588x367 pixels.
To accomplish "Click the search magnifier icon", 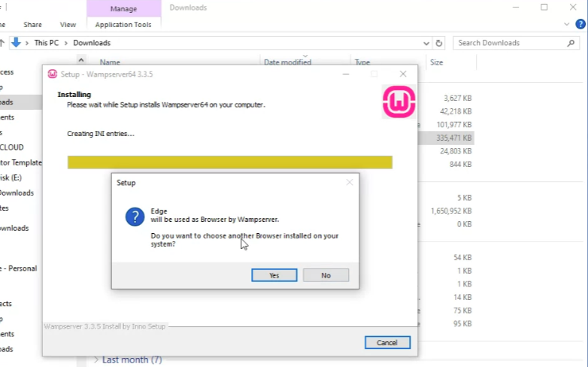I will click(x=571, y=43).
